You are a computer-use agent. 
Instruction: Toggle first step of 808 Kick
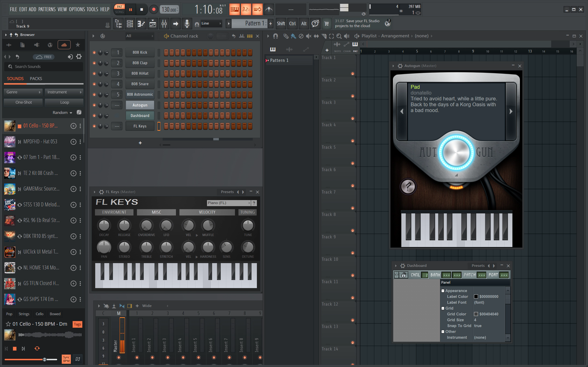[166, 53]
